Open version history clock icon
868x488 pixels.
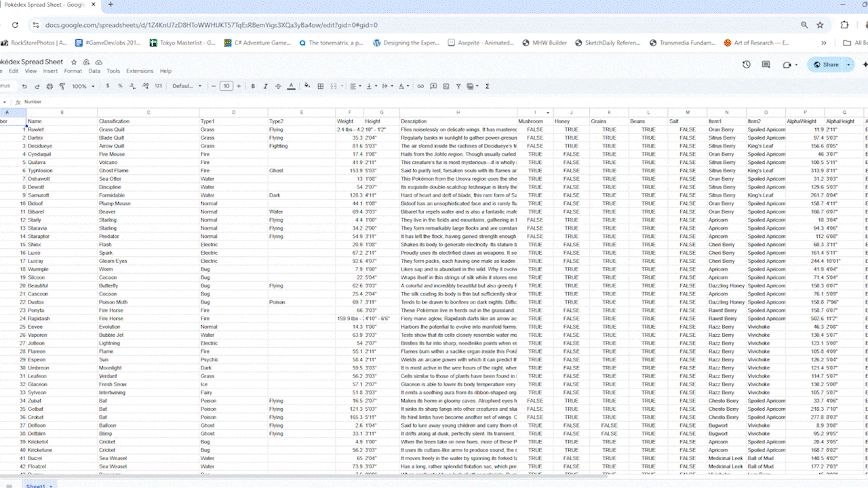[x=747, y=64]
